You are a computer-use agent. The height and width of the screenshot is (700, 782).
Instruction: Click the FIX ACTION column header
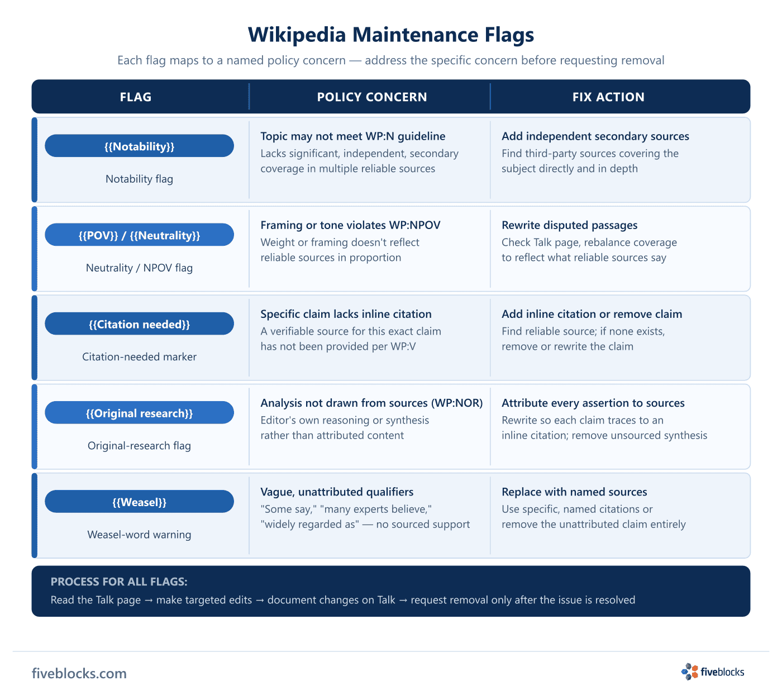tap(608, 97)
